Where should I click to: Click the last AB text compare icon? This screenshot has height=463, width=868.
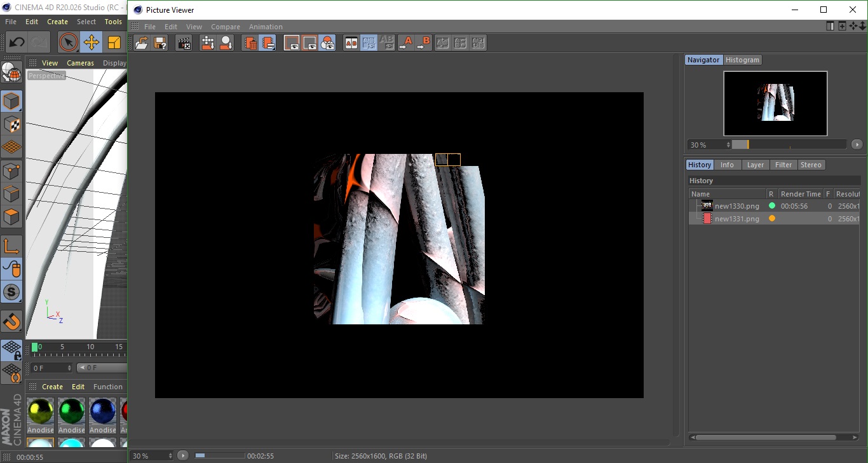coord(478,43)
